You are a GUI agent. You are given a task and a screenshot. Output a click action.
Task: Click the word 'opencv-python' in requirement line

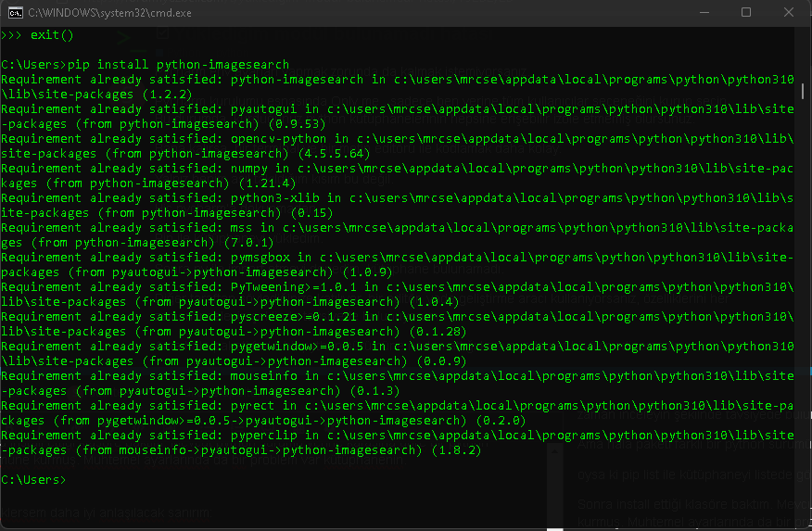pyautogui.click(x=278, y=139)
